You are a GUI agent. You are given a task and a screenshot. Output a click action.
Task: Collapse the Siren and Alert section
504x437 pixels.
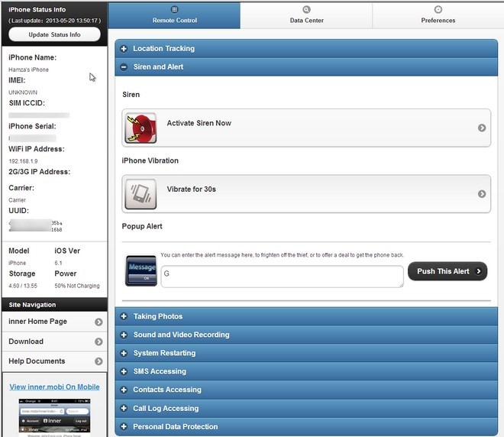(306, 67)
